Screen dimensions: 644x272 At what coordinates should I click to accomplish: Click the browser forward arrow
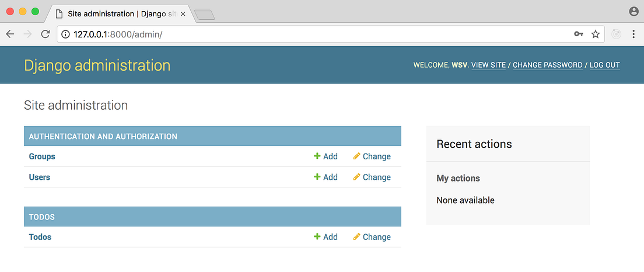pyautogui.click(x=28, y=34)
